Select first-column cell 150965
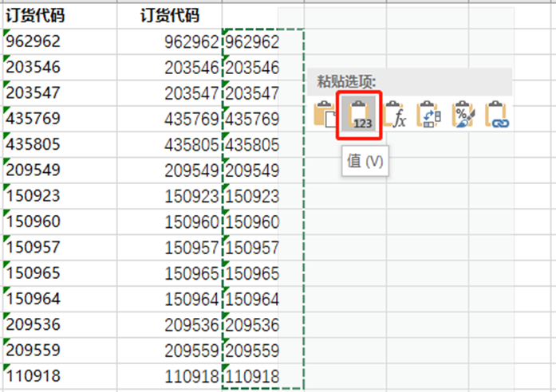The height and width of the screenshot is (392, 556). coord(60,273)
